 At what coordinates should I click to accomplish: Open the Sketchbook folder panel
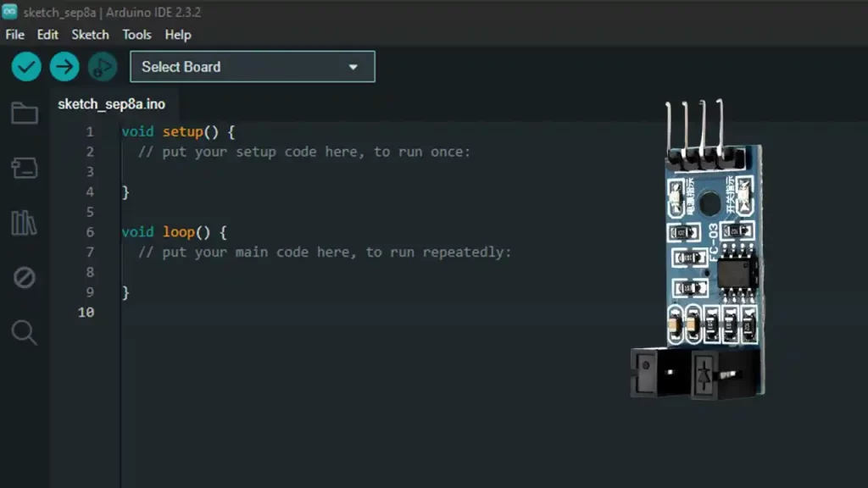[x=25, y=114]
